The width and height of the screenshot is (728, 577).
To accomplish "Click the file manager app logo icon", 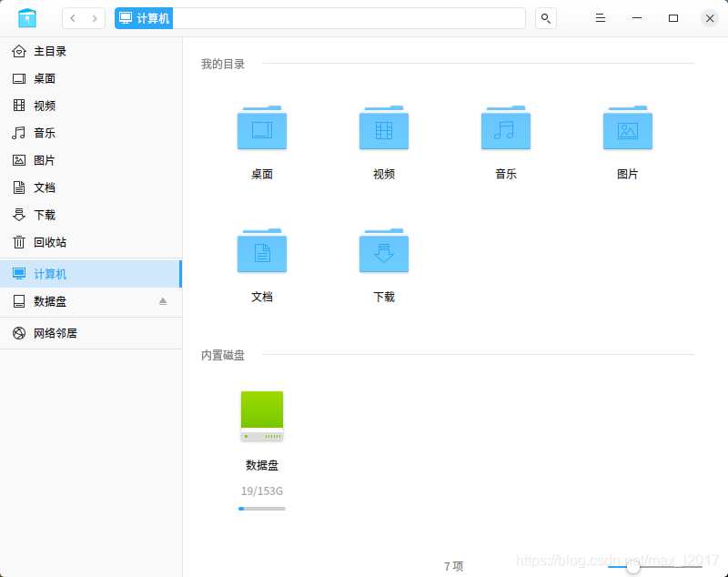I will 27,18.
